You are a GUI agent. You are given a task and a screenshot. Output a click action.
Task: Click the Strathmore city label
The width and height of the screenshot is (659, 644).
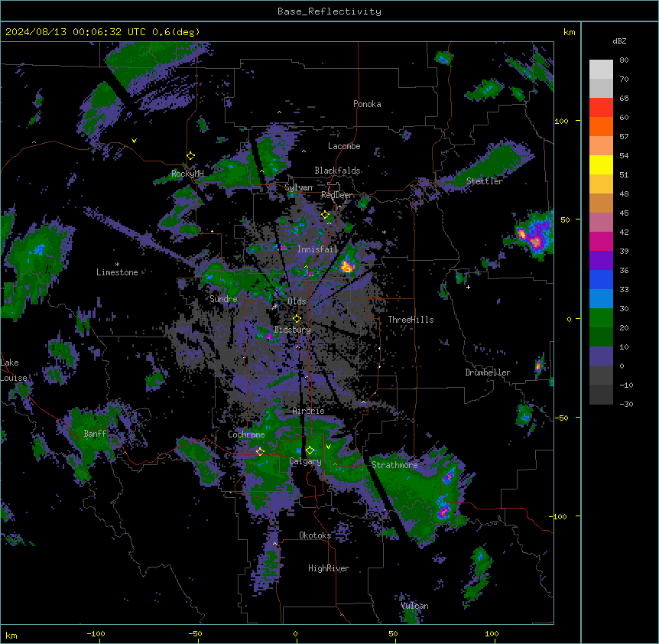pos(394,465)
